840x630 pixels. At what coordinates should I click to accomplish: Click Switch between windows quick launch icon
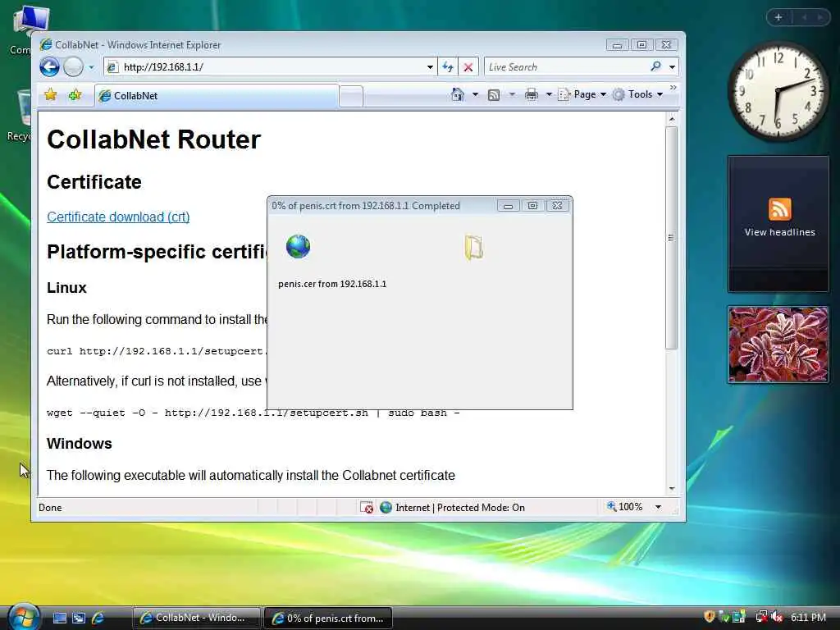pyautogui.click(x=79, y=619)
